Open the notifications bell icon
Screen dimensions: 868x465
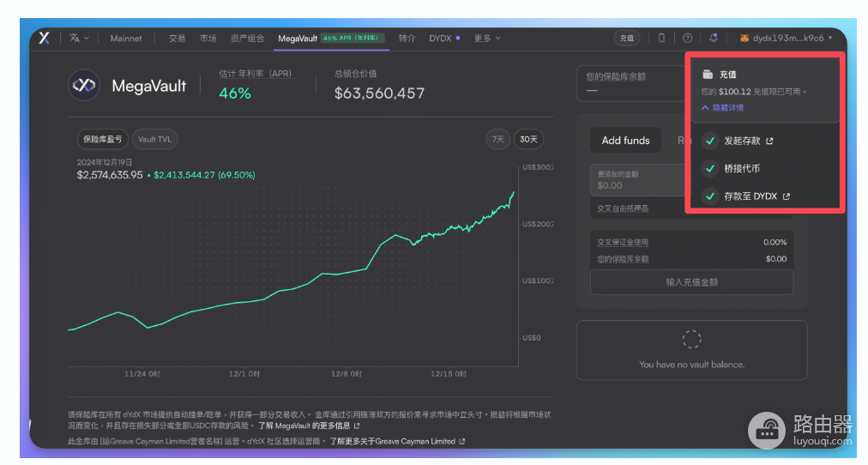714,39
